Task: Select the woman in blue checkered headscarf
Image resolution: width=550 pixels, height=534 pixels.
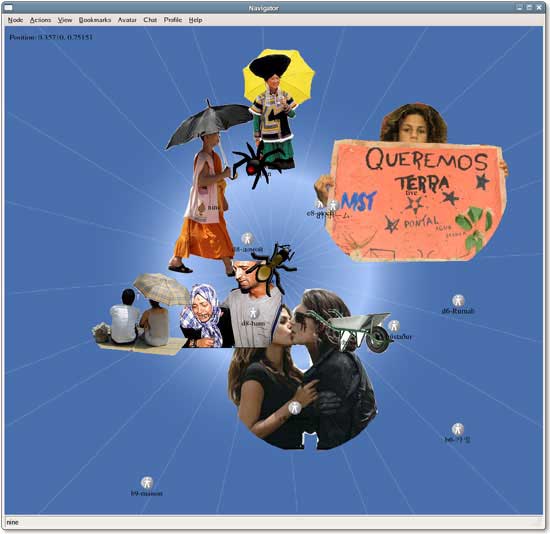Action: [204, 316]
